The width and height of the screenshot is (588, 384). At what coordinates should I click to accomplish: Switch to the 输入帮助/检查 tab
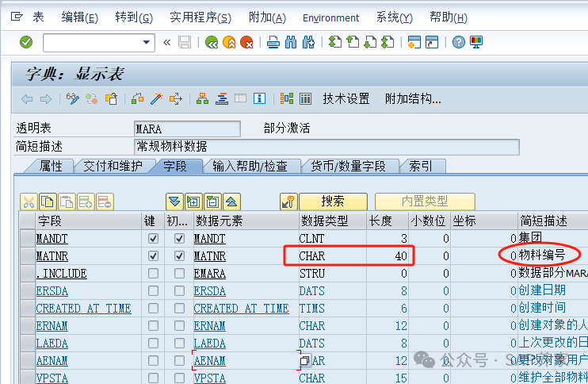point(250,166)
